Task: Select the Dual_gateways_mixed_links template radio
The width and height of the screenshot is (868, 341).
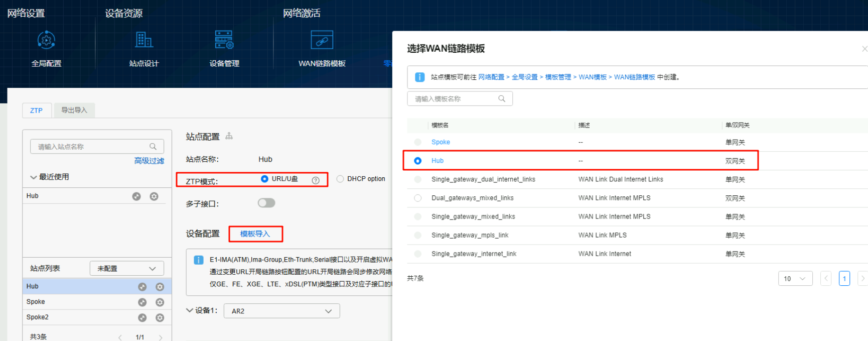Action: click(417, 198)
